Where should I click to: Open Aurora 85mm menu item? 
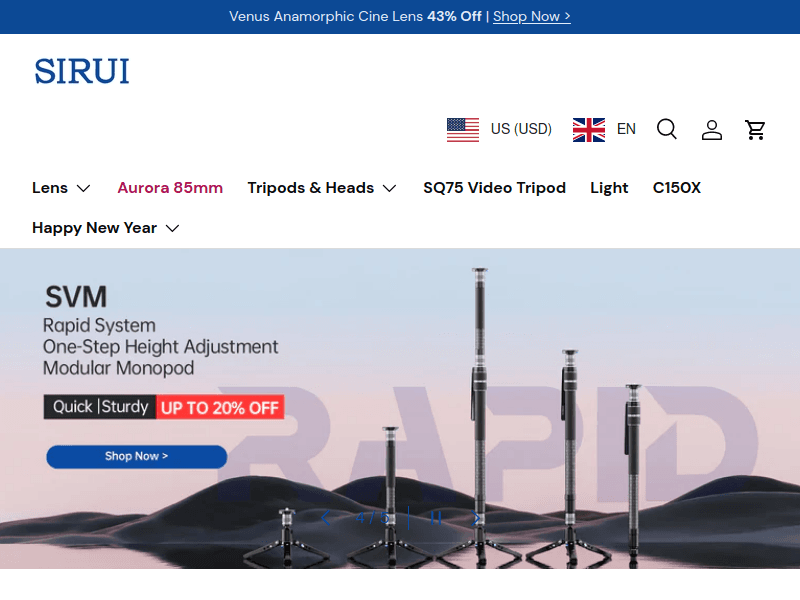[170, 188]
